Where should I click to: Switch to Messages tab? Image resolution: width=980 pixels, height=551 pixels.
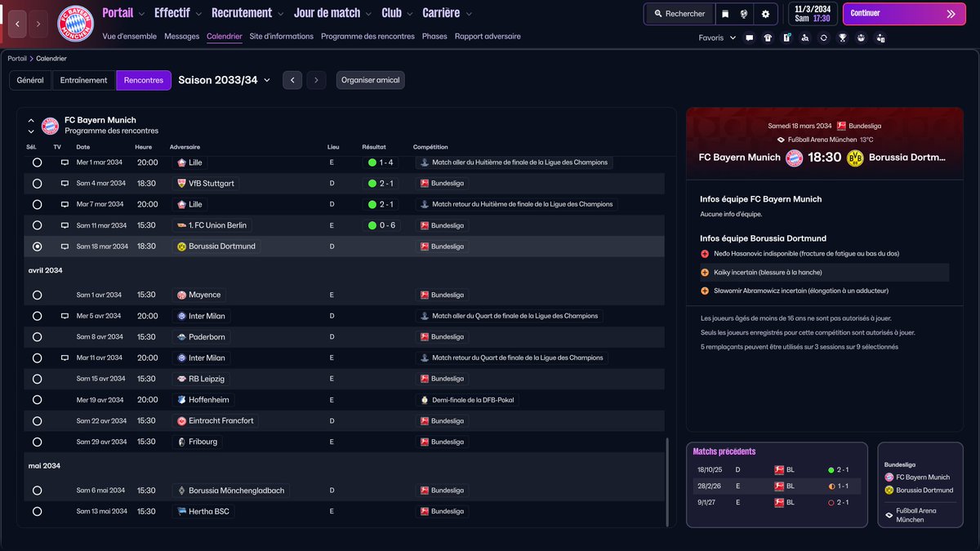pyautogui.click(x=181, y=37)
